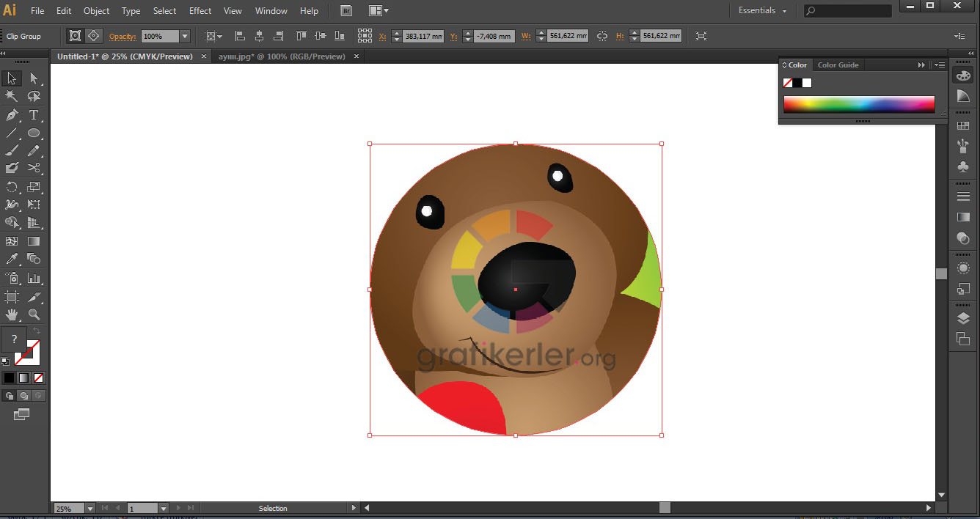
Task: Select the Scale tool
Action: coord(34,187)
